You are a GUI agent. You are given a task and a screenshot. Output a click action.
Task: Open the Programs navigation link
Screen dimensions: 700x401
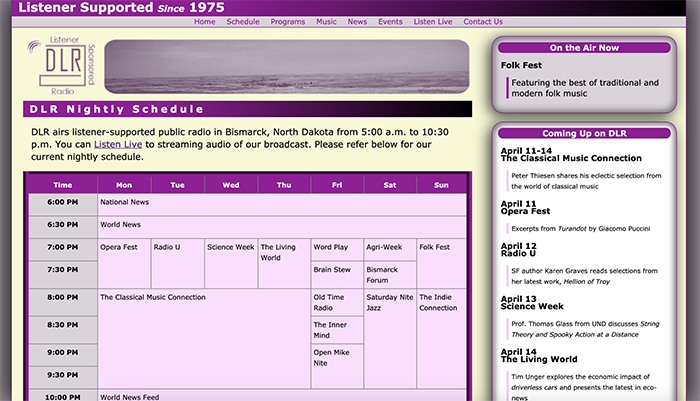[x=288, y=21]
